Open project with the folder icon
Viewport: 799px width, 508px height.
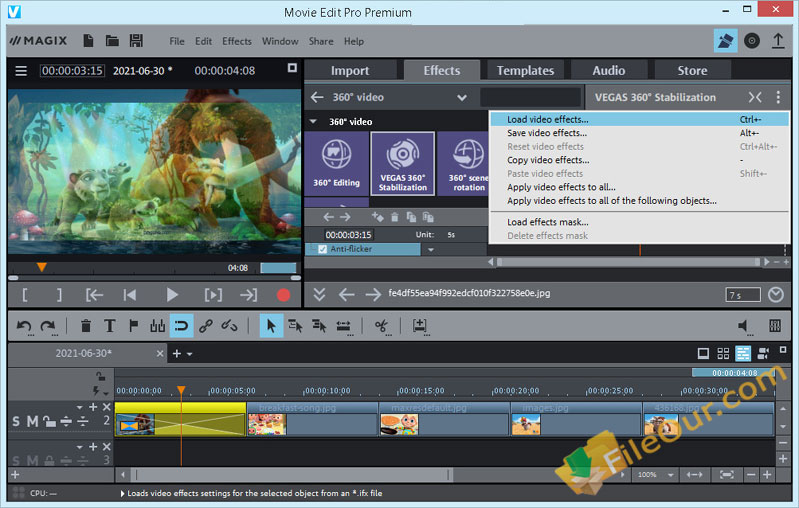[x=112, y=41]
